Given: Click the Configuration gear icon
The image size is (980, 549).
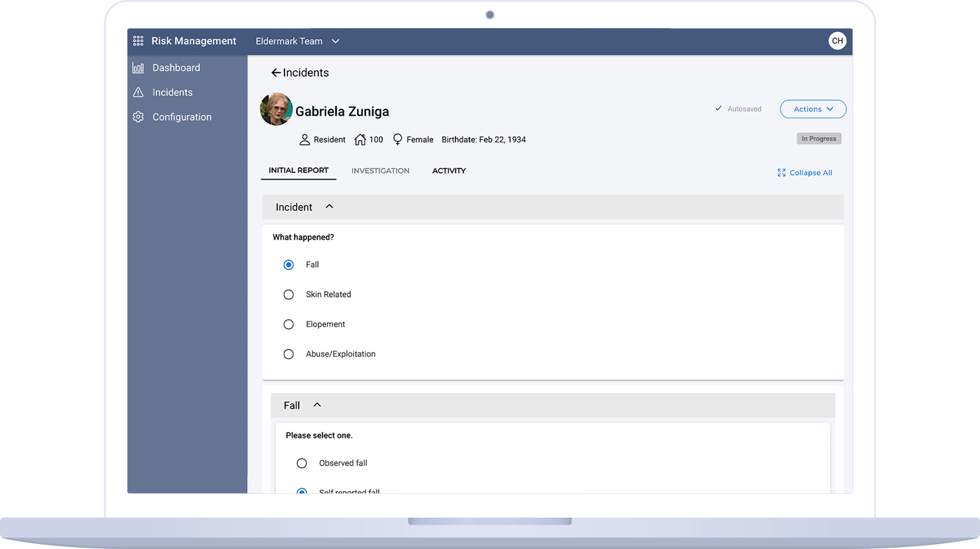Looking at the screenshot, I should [138, 117].
